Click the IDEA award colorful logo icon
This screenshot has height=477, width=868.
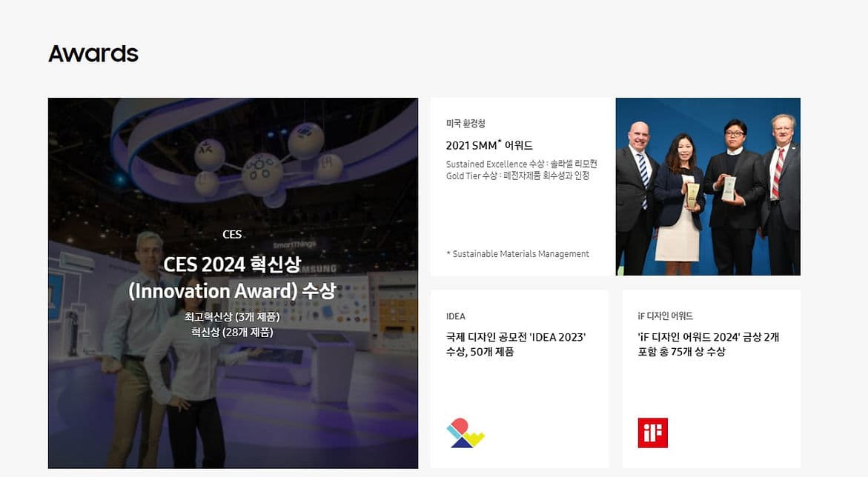click(465, 433)
